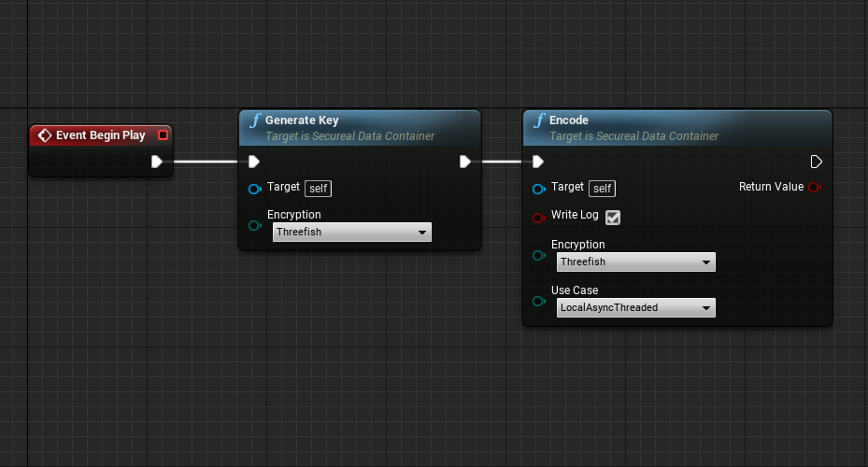Image resolution: width=868 pixels, height=467 pixels.
Task: Select the Event Begin Play node title
Action: tap(100, 135)
